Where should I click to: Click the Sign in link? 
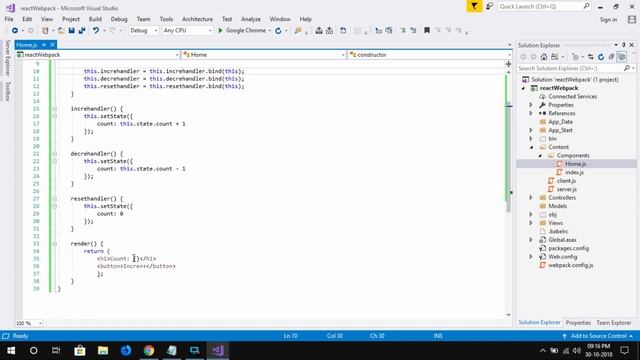(x=608, y=20)
